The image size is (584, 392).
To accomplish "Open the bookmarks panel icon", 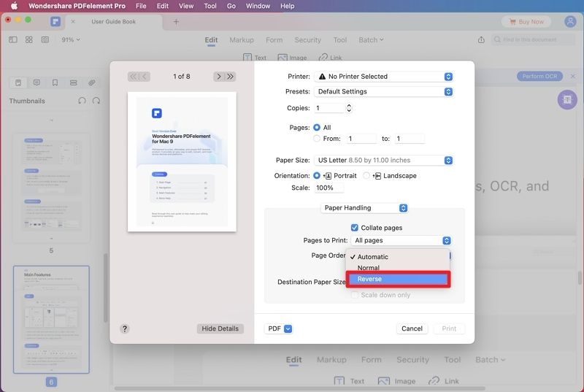I will tap(55, 82).
